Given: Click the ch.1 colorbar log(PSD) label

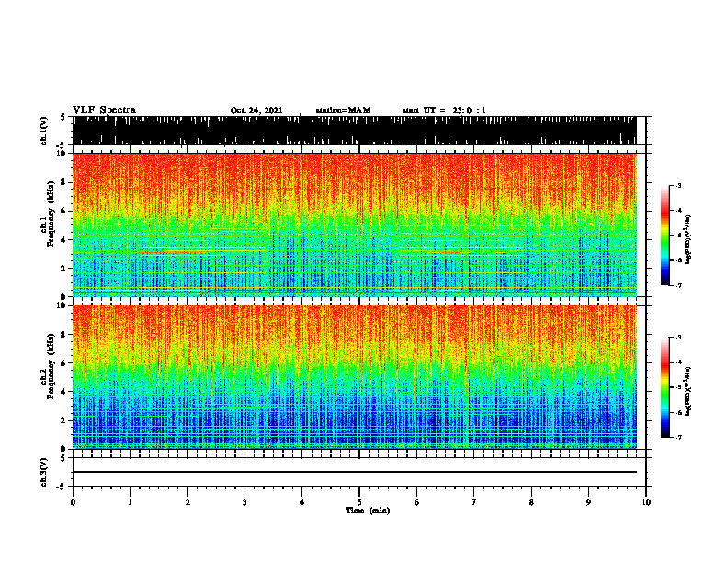Looking at the screenshot, I should [x=688, y=240].
